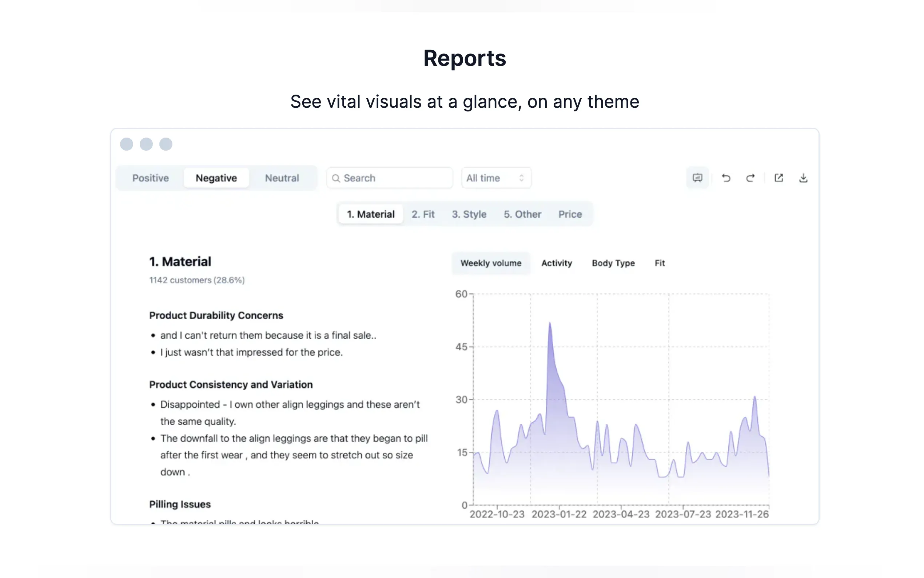This screenshot has width=924, height=578.
Task: Select the Negative sentiment toggle
Action: pyautogui.click(x=216, y=178)
